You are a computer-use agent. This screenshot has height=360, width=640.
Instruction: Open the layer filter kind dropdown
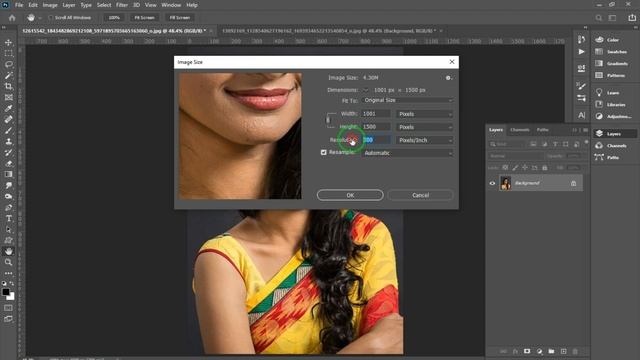[507, 144]
